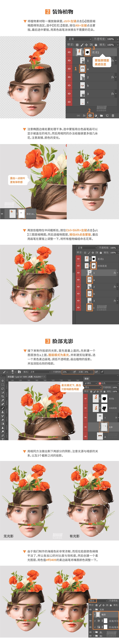Click layer a thumbnail in first Layers panel
119x644 pixels.
click(82, 69)
